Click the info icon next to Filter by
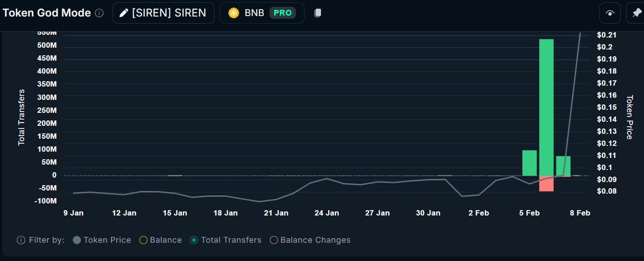This screenshot has height=261, width=644. click(x=21, y=240)
